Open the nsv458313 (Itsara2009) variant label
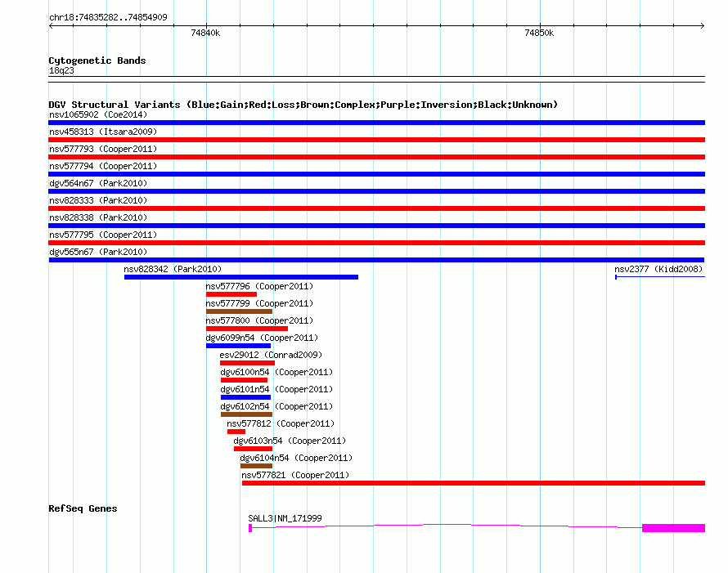728x573 pixels. tap(103, 132)
